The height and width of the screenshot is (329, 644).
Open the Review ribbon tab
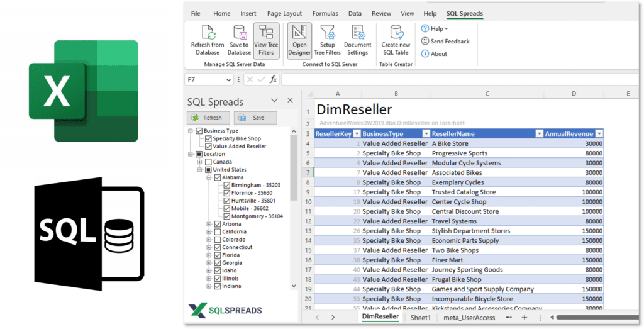pos(381,14)
